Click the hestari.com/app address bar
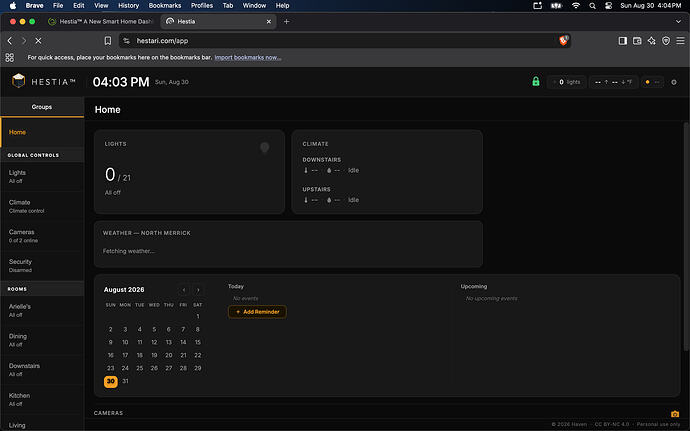 (x=343, y=41)
